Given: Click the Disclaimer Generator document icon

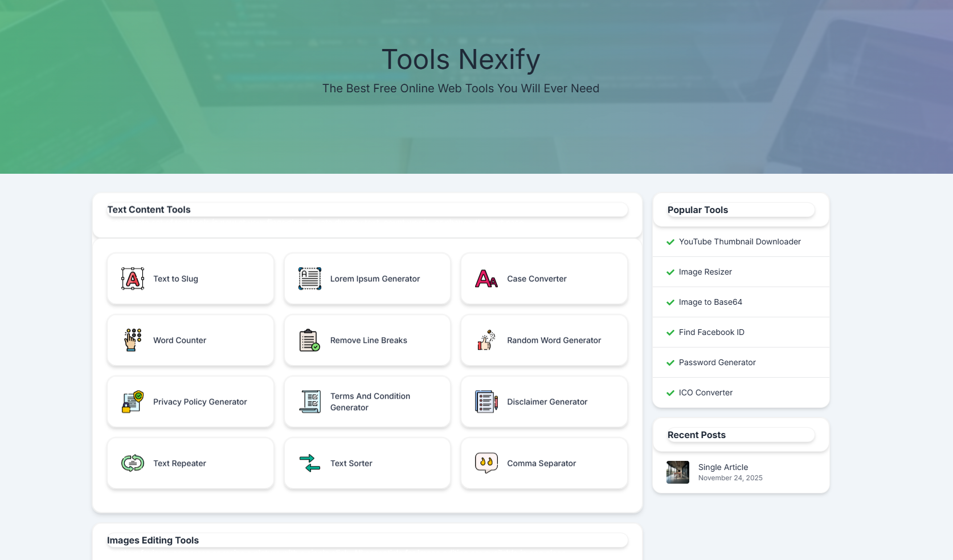Looking at the screenshot, I should tap(485, 402).
